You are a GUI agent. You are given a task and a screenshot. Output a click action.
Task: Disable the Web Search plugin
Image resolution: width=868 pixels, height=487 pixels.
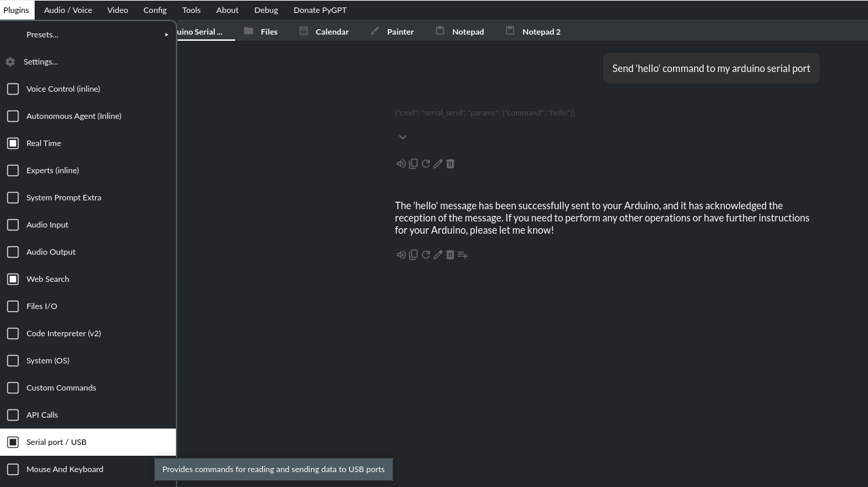point(13,279)
